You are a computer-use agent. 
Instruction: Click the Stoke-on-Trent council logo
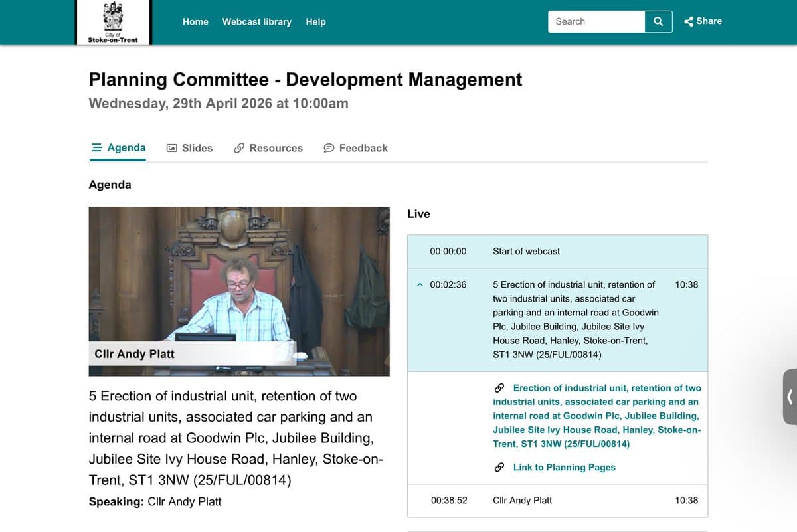point(113,23)
